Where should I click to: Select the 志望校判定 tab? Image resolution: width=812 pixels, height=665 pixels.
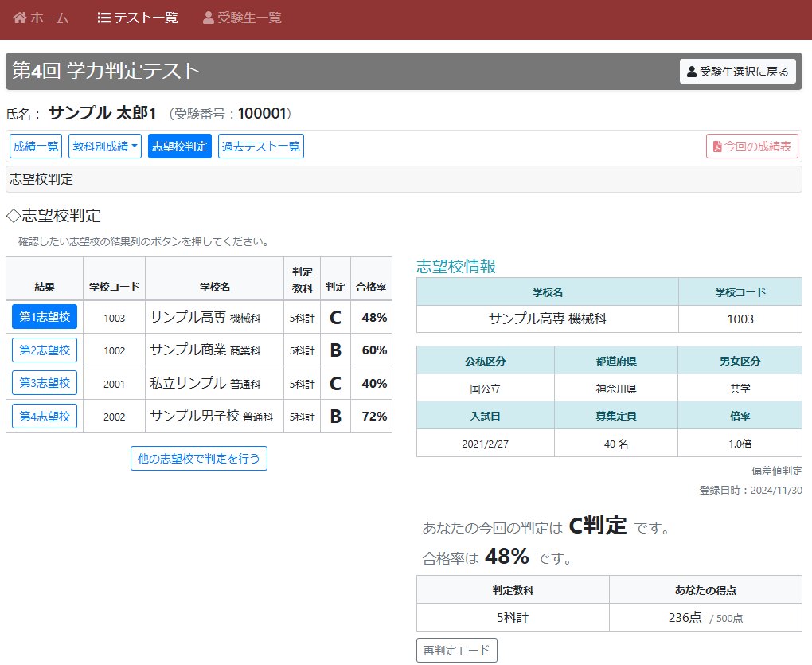click(x=180, y=147)
